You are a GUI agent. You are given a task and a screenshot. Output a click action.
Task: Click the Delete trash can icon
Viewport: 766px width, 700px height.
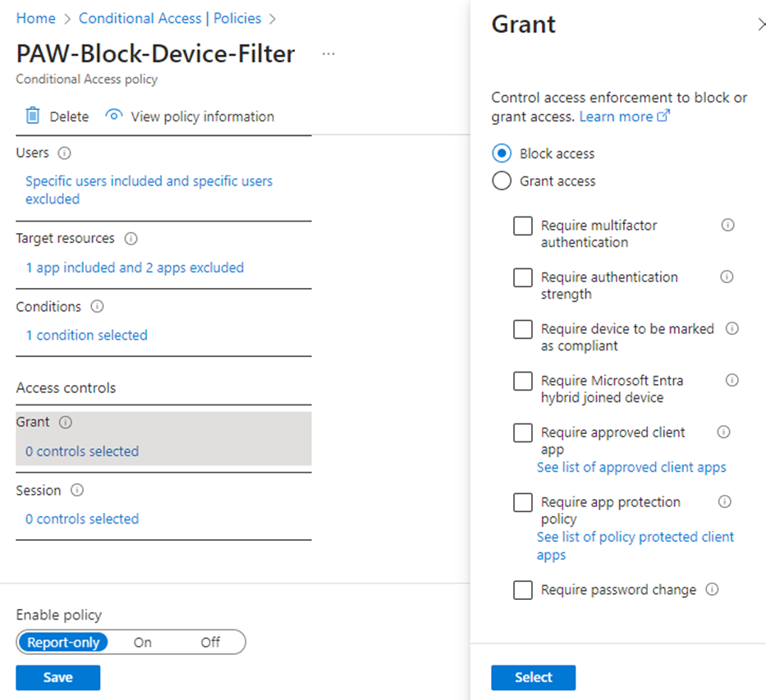[x=33, y=116]
